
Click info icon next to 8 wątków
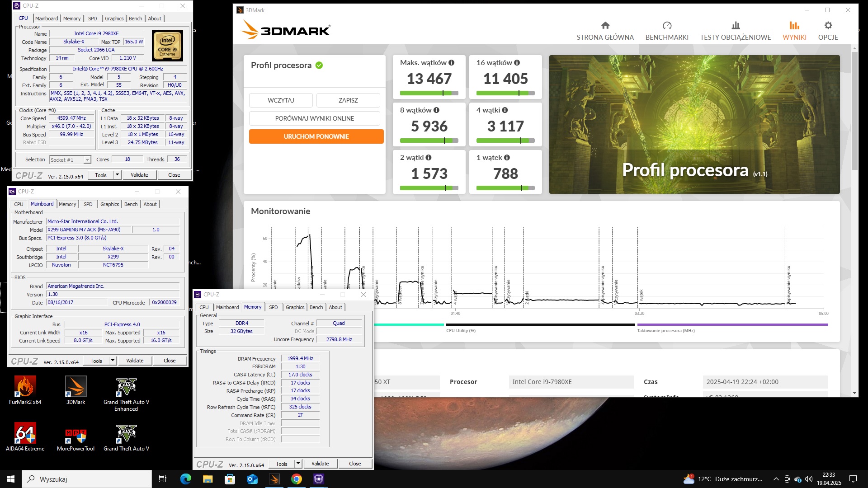(436, 110)
